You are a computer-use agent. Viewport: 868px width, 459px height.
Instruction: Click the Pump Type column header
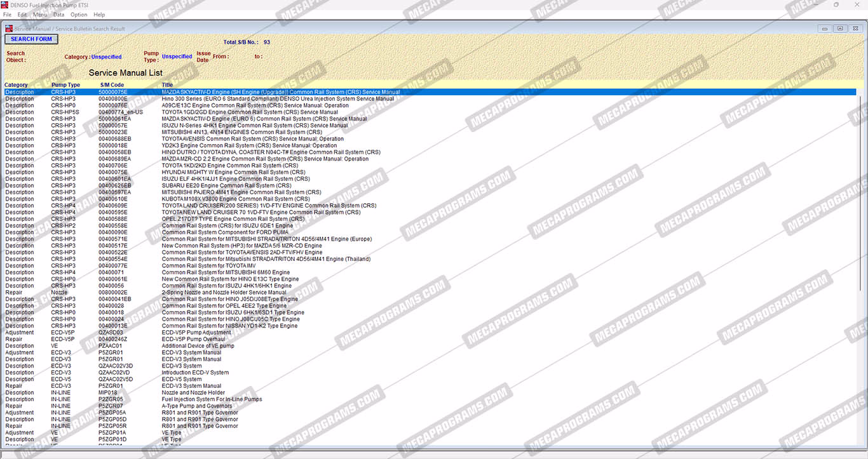coord(65,85)
